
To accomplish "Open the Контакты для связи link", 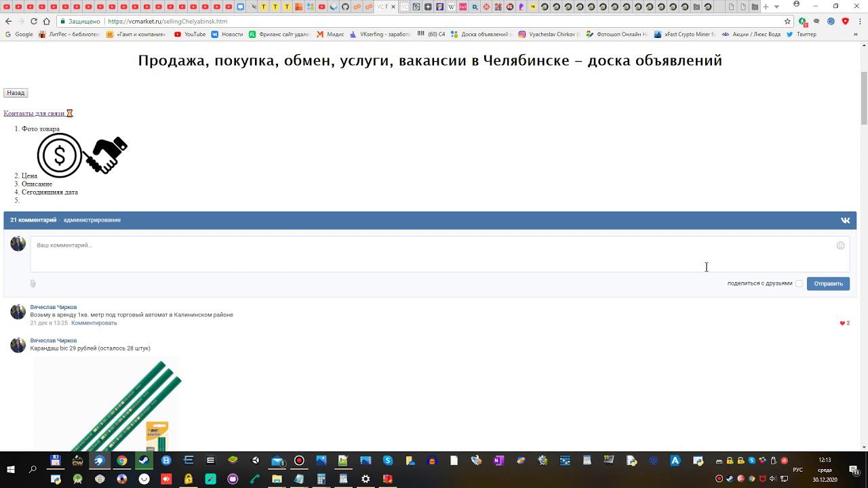I will click(x=38, y=113).
